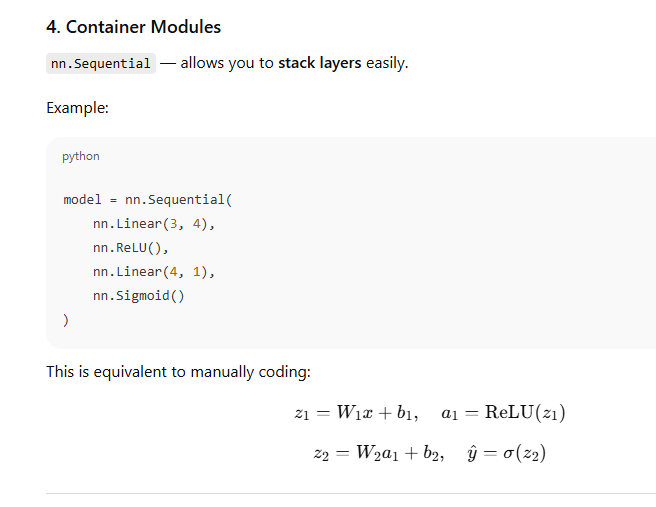Click the "nn.Sigmoid()" code line
This screenshot has width=656, height=507.
click(139, 296)
